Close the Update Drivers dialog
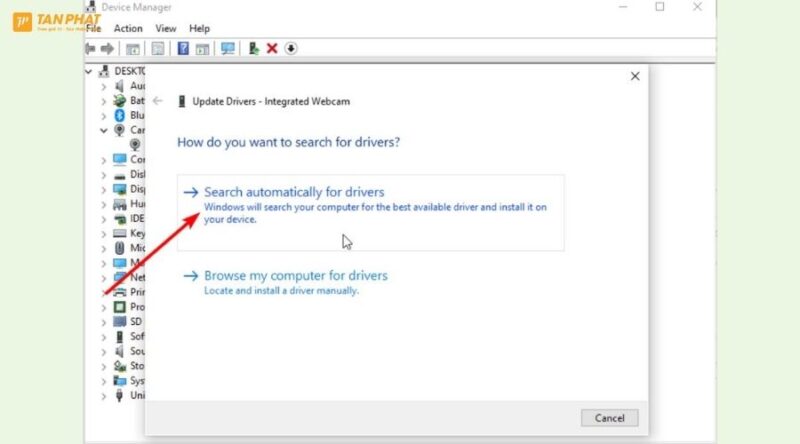Image resolution: width=800 pixels, height=444 pixels. pos(634,76)
